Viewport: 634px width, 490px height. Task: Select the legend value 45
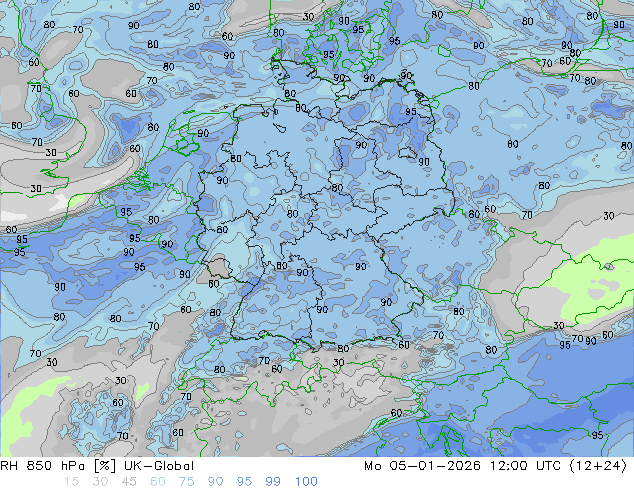[129, 482]
